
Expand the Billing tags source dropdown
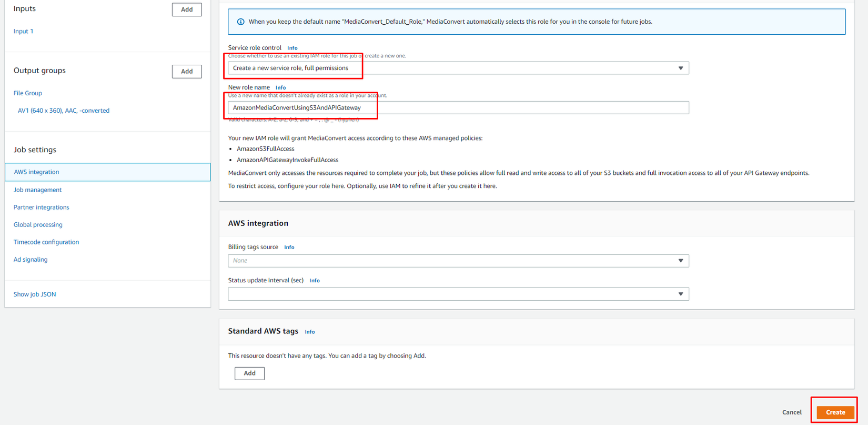coord(458,261)
